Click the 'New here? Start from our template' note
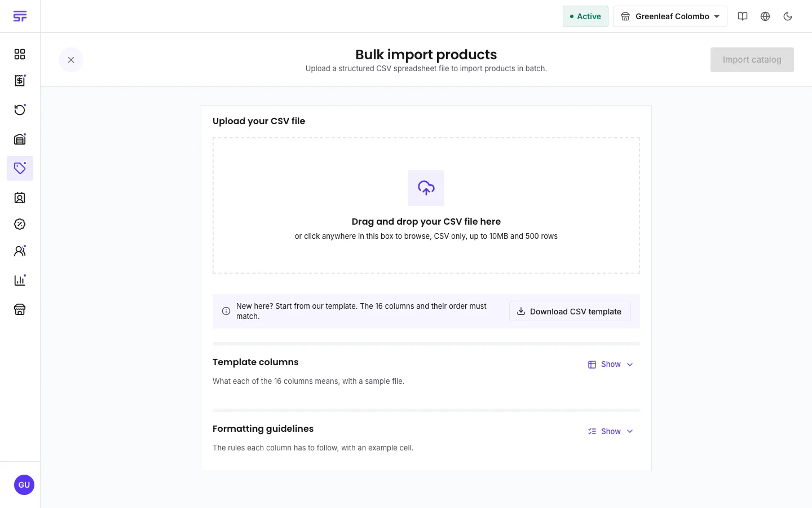The height and width of the screenshot is (508, 812). (x=361, y=311)
